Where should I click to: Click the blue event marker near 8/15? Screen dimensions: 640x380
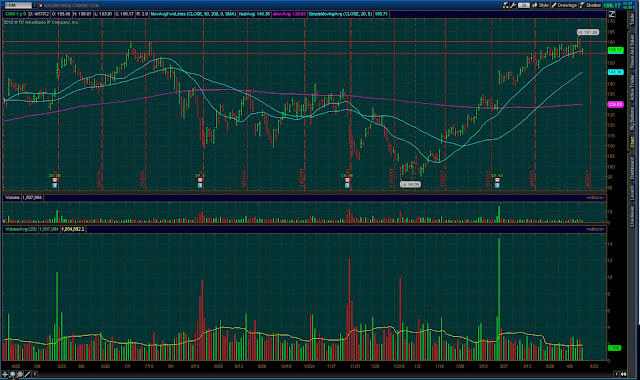click(200, 185)
